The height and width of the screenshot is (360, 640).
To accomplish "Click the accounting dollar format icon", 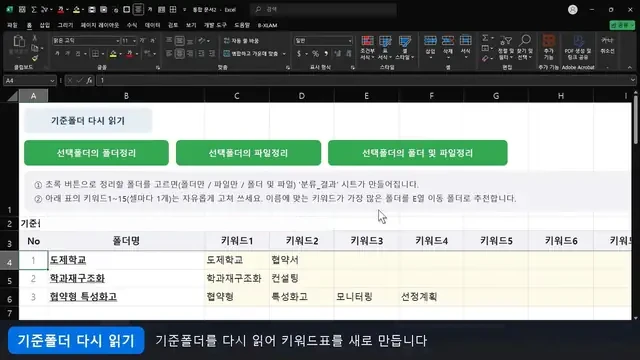I will pyautogui.click(x=299, y=53).
